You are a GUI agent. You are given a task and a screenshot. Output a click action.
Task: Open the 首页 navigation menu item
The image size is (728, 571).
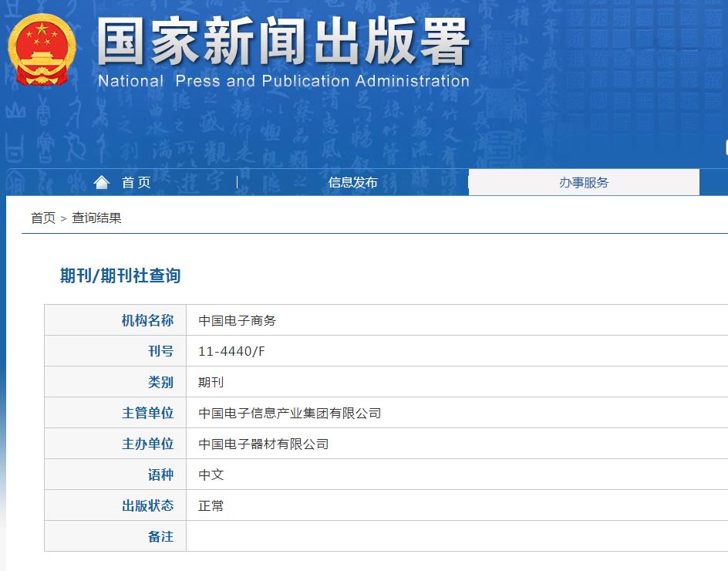coord(136,182)
